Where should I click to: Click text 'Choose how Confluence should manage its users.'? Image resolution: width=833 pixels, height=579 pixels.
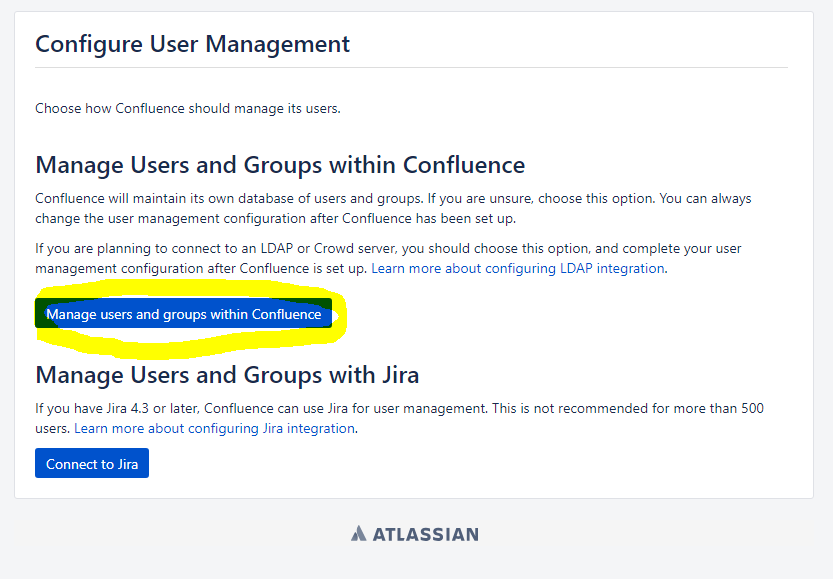188,108
